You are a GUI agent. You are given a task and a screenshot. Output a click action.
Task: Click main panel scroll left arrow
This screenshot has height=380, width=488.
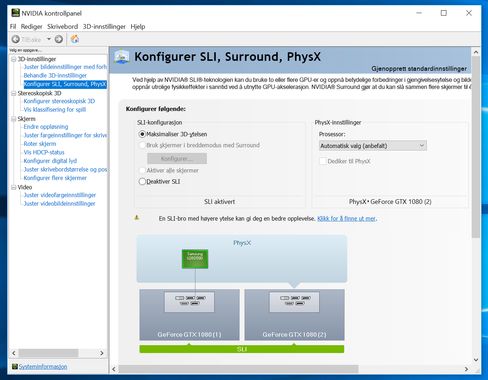[114, 369]
